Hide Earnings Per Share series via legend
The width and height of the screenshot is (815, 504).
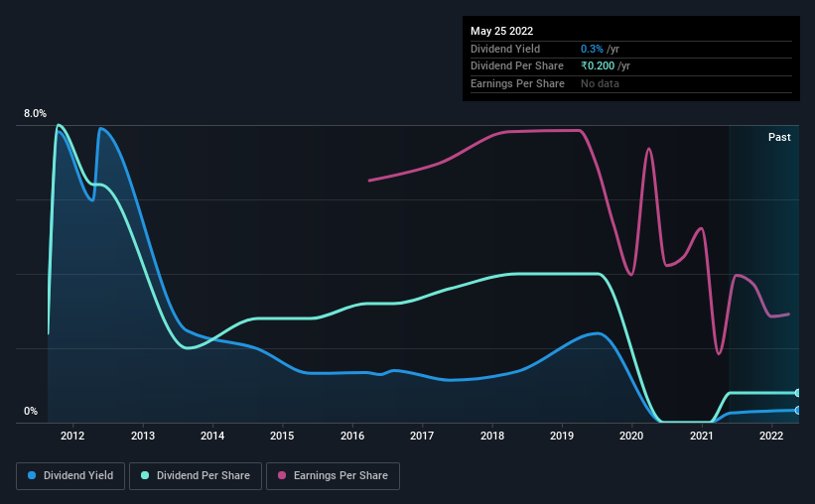(x=333, y=476)
